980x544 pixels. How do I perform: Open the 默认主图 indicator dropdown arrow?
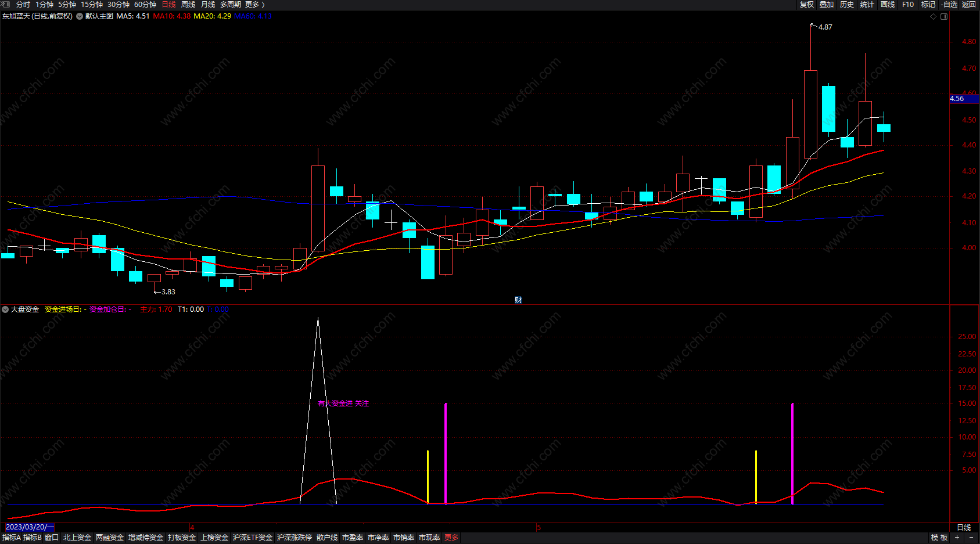80,16
